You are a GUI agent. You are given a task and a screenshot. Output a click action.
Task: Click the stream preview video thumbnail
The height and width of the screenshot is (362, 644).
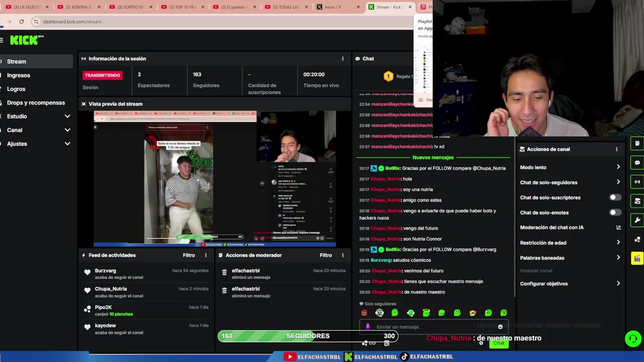tap(215, 178)
